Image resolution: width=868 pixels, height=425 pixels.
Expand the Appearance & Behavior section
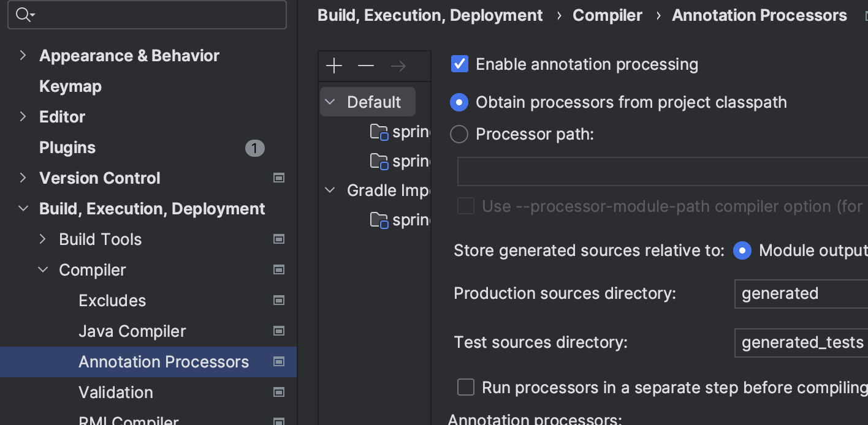coord(23,56)
